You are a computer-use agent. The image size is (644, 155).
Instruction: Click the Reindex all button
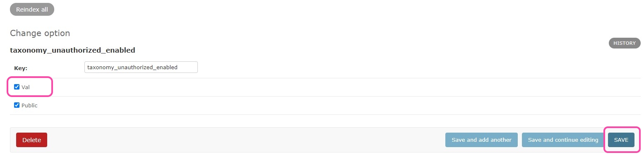[x=32, y=9]
